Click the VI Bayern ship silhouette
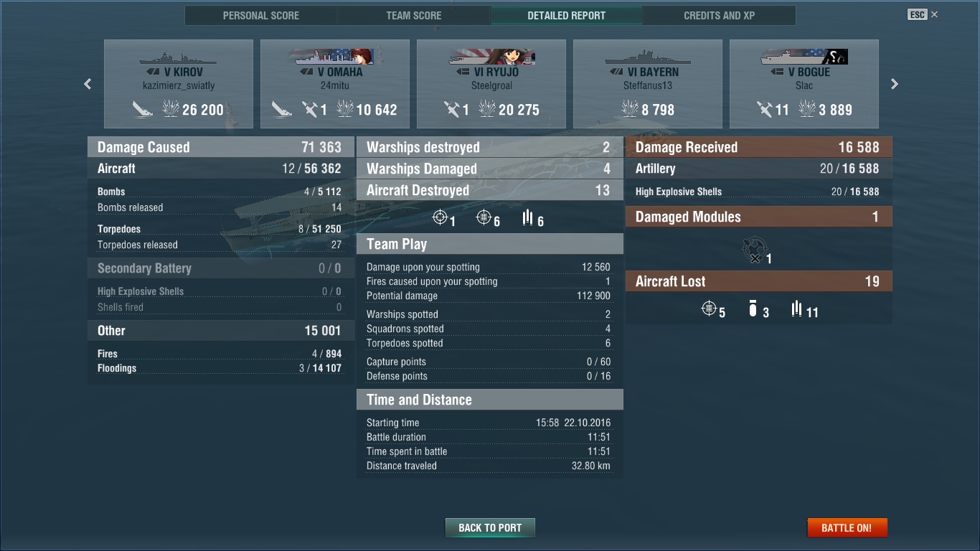Viewport: 980px width, 551px height. pyautogui.click(x=648, y=57)
